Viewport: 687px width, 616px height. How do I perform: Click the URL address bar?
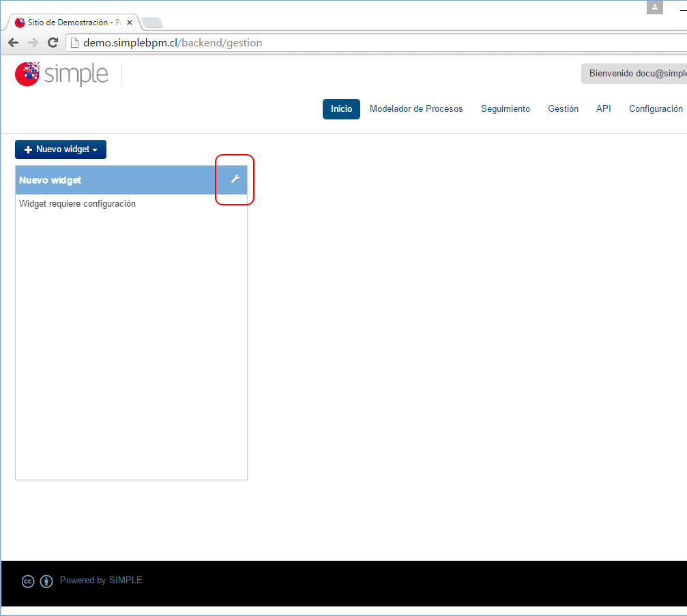377,43
